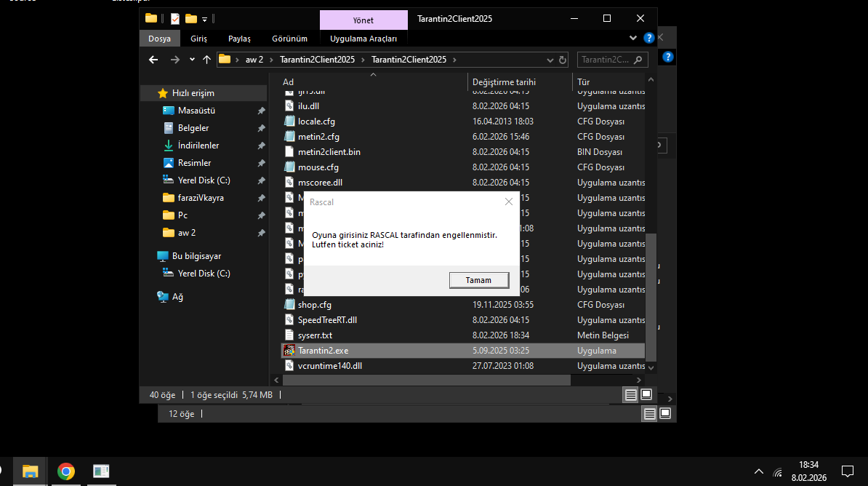Go back with the left arrow

tap(153, 60)
